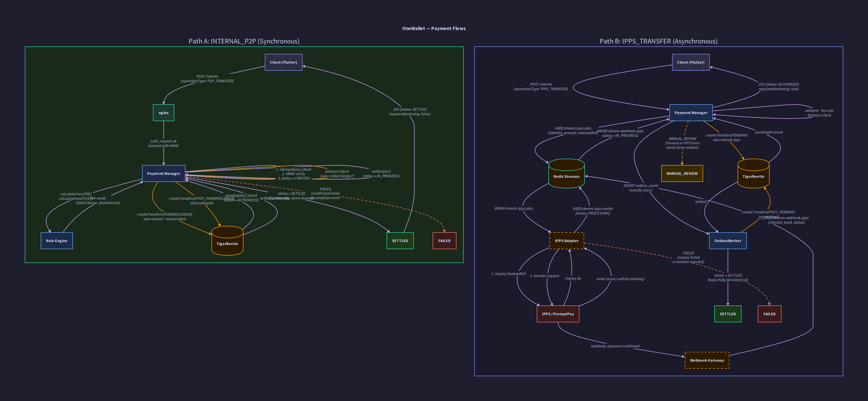Click the webhook: payment confirmed label
Screen dimensions: 868x401
click(x=615, y=346)
